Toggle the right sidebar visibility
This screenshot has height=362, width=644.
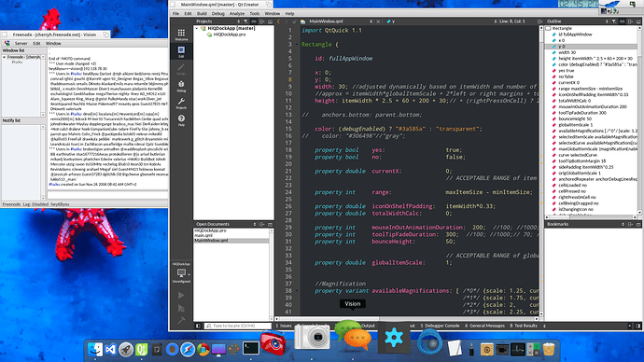tap(637, 326)
